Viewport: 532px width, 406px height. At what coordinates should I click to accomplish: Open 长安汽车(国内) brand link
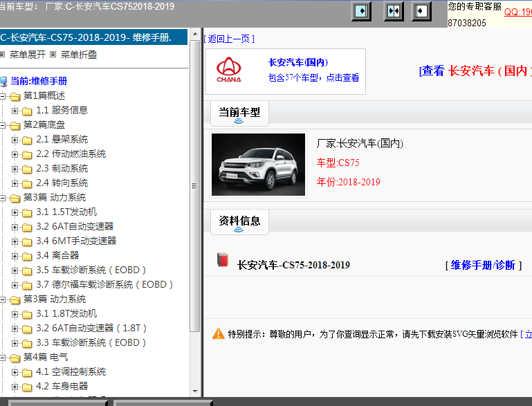tap(298, 62)
